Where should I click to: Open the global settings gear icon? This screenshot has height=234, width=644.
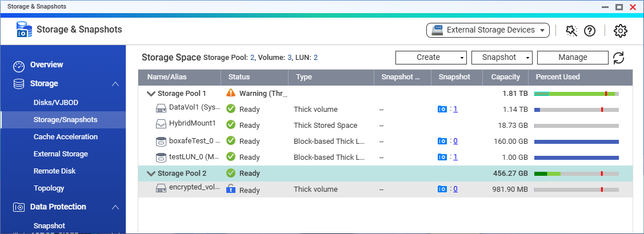(621, 31)
